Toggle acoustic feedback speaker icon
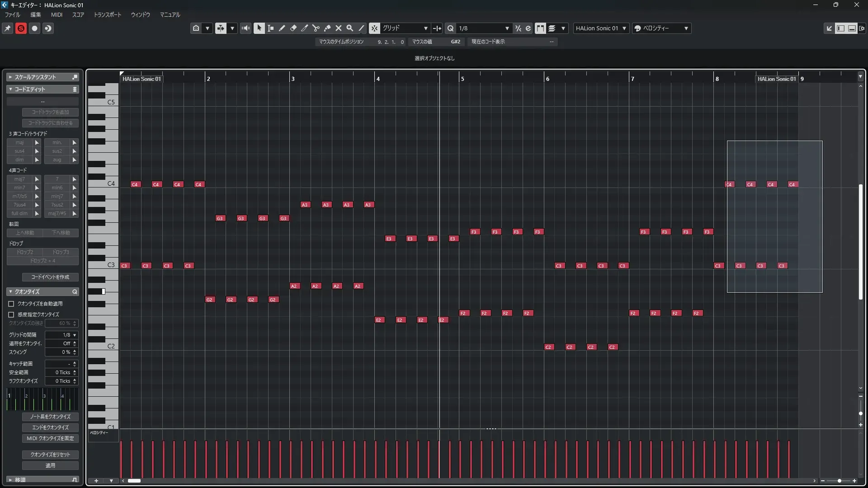The height and width of the screenshot is (488, 868). click(x=245, y=28)
